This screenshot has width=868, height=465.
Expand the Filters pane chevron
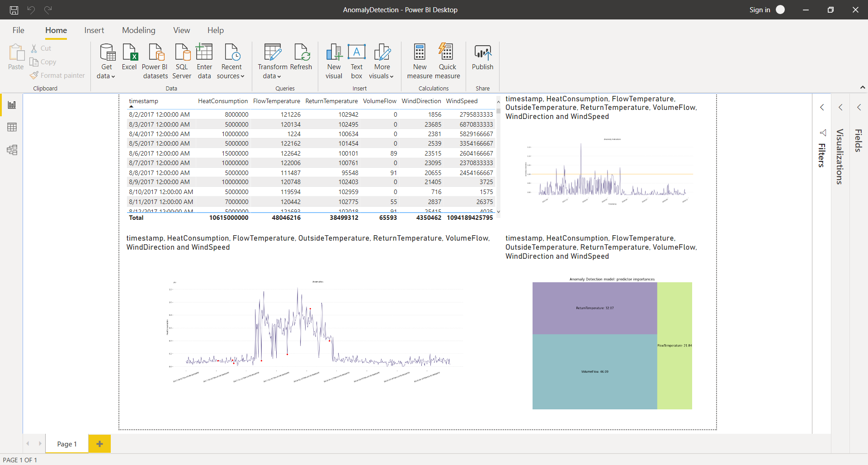pyautogui.click(x=822, y=107)
